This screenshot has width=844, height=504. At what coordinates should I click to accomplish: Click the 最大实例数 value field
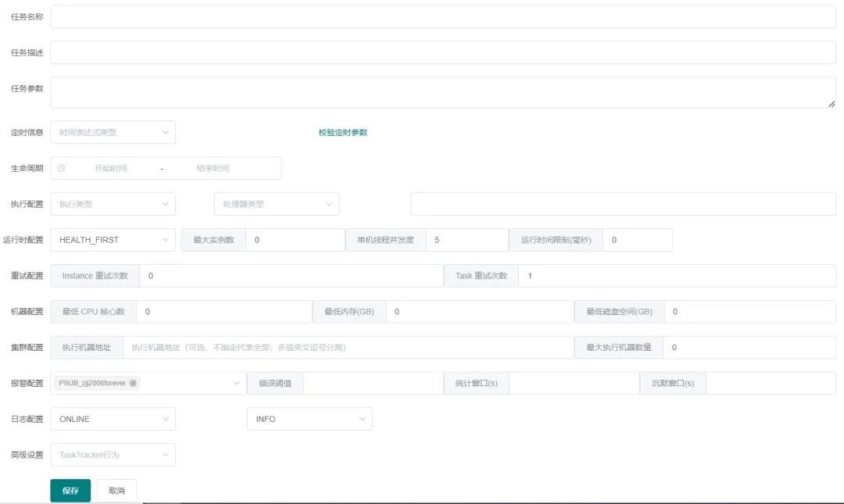295,240
